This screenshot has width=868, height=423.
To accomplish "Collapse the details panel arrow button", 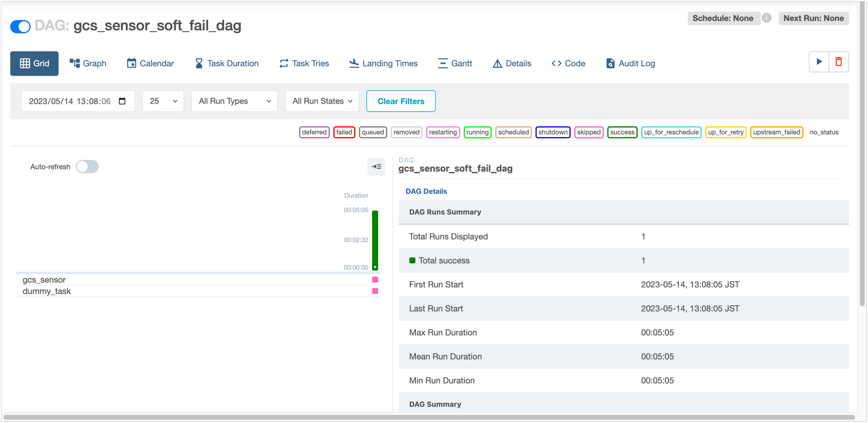I will [x=376, y=167].
